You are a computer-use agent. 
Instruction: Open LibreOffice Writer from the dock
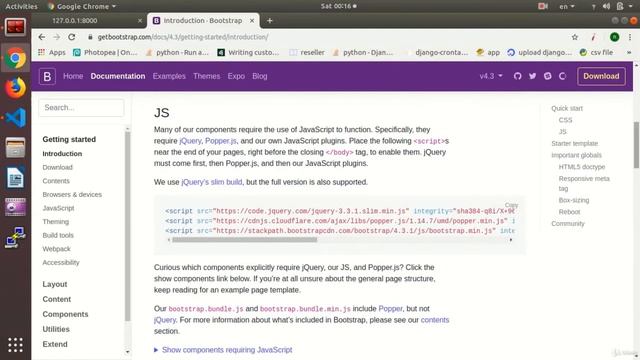click(x=16, y=178)
